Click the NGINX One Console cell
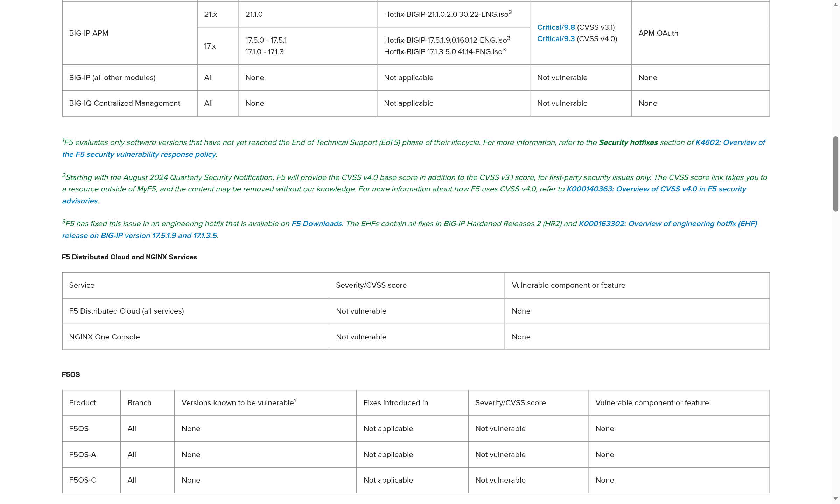The width and height of the screenshot is (840, 504). tap(196, 337)
